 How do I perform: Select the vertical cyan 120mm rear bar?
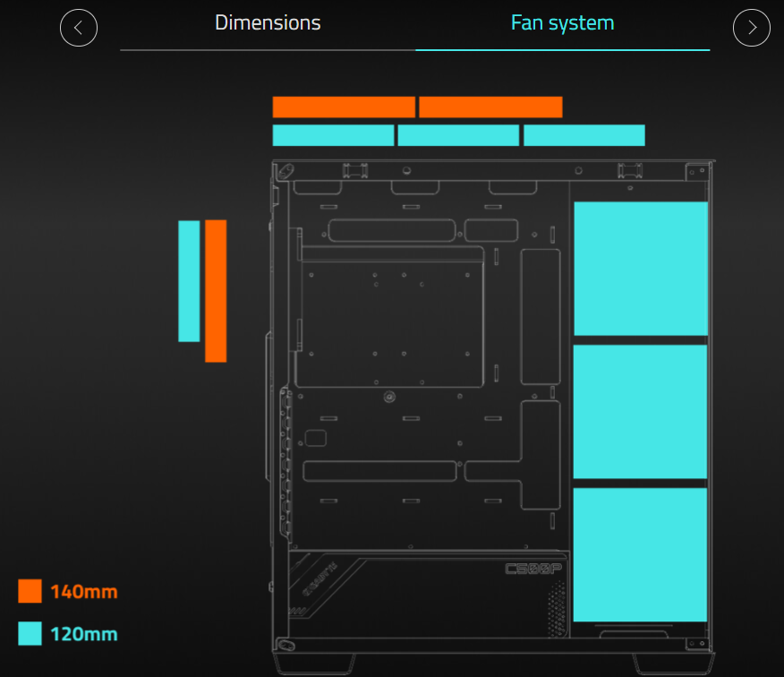[x=189, y=280]
